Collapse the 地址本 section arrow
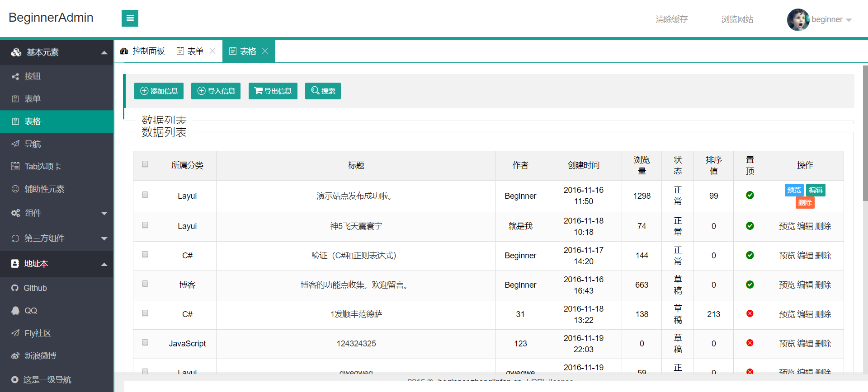The height and width of the screenshot is (392, 868). (104, 264)
